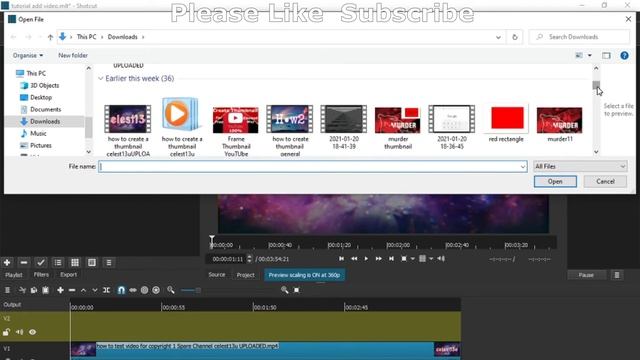Toggle timeline snapping magnet

coord(121,290)
